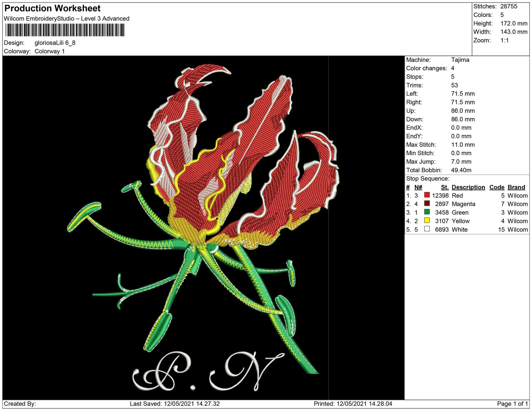Sort by the Description column header
532x409 pixels.
(x=468, y=187)
